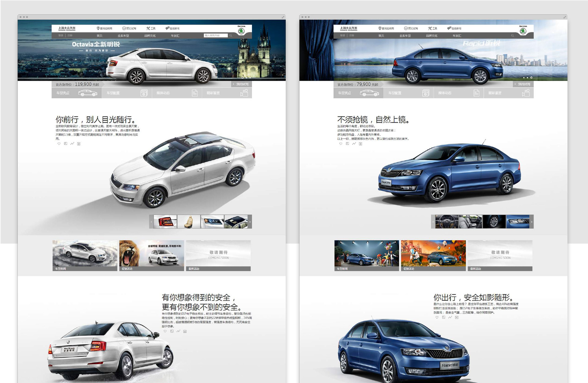Open Octavia taillight thumbnail
This screenshot has width=588, height=383.
tap(165, 222)
